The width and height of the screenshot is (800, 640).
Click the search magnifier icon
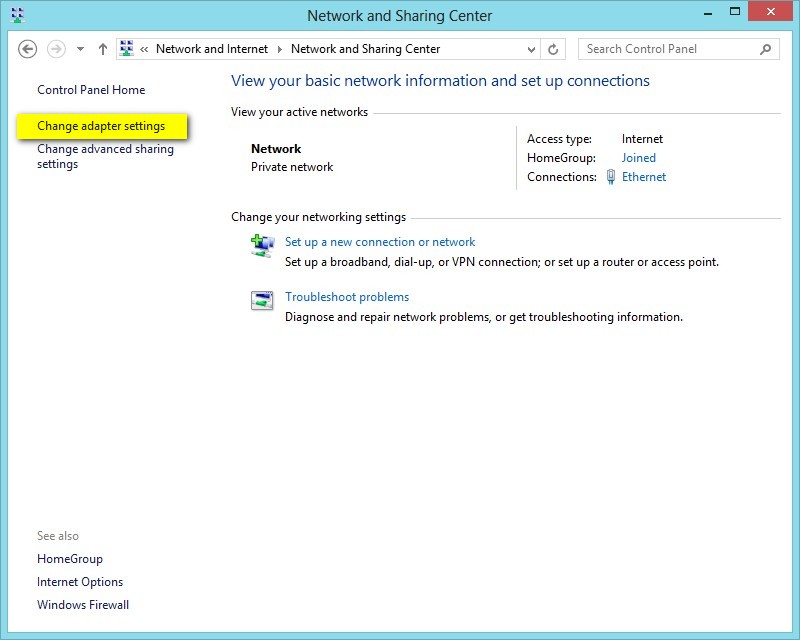point(765,49)
